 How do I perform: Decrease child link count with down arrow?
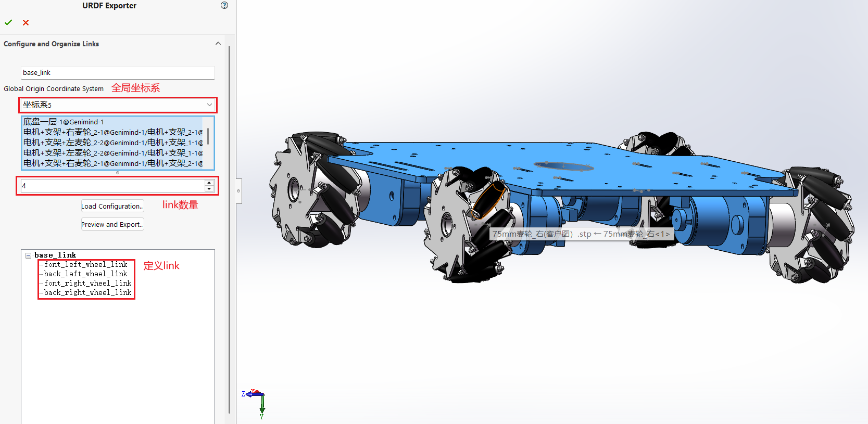click(209, 188)
